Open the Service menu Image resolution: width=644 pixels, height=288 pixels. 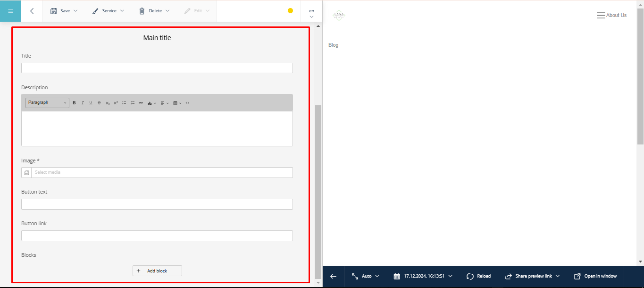click(x=108, y=11)
